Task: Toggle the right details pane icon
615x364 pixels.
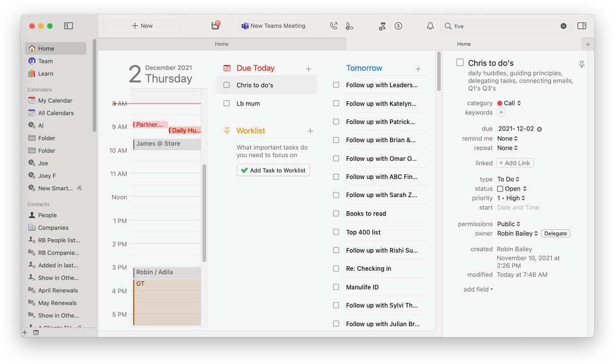Action: click(x=582, y=26)
